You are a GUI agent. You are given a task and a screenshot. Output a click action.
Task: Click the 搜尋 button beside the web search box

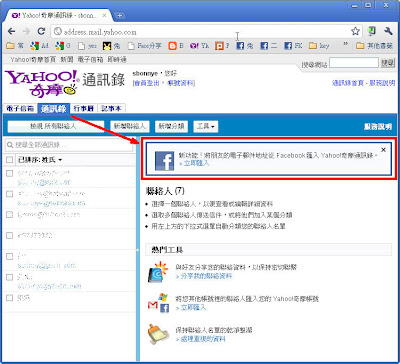387,63
